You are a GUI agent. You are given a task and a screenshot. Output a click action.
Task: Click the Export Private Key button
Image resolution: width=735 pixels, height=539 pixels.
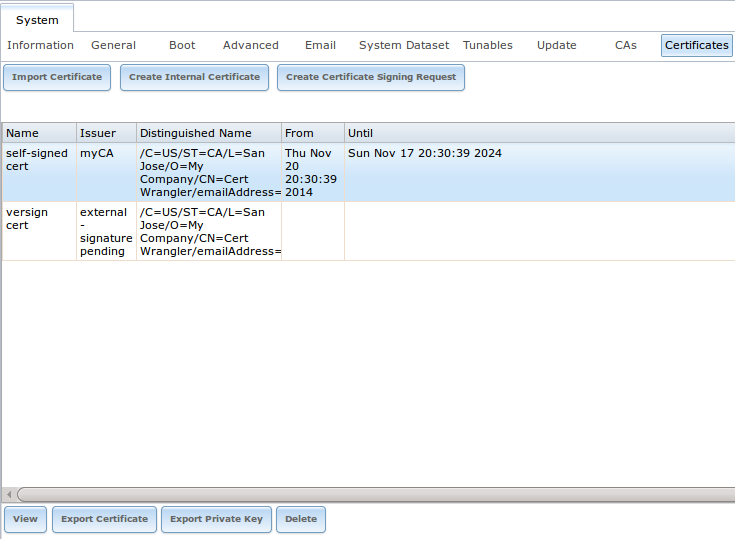coord(217,519)
